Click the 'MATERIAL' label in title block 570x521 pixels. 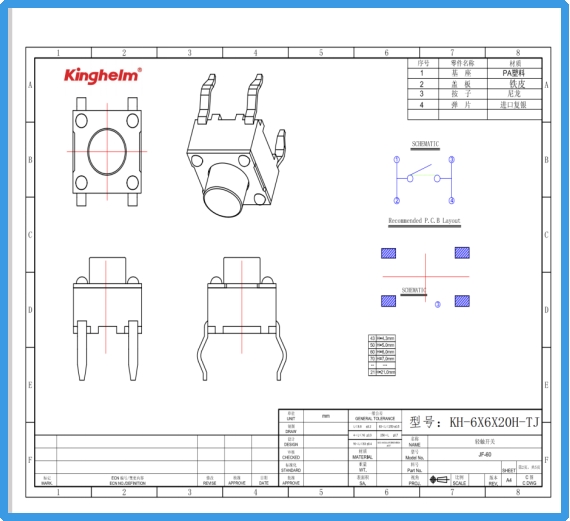(x=362, y=457)
